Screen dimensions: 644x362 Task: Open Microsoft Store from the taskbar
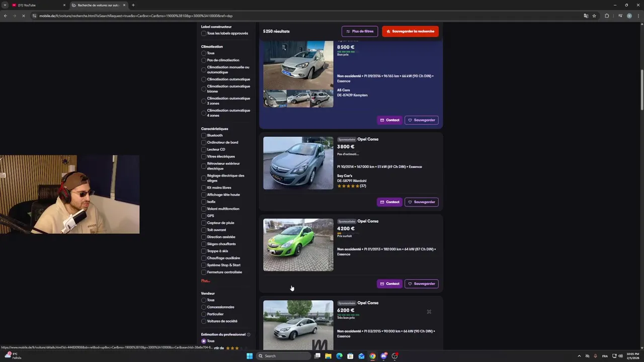point(350,356)
